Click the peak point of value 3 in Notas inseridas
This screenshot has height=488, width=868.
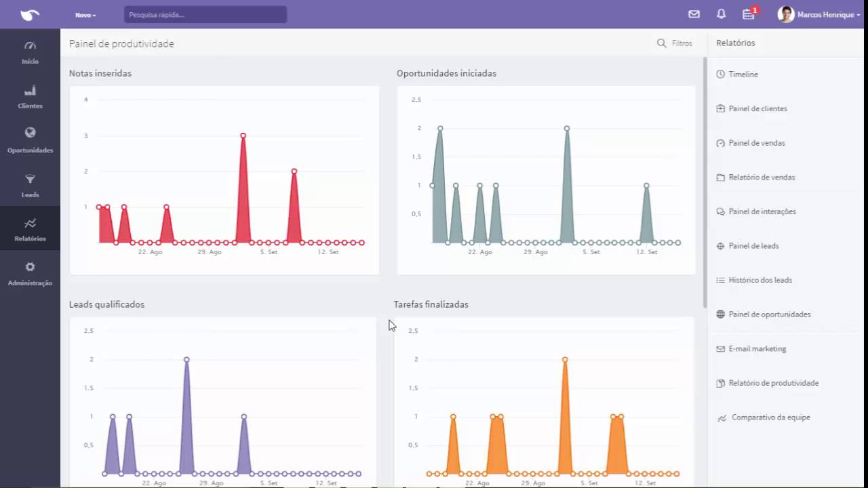pos(243,136)
